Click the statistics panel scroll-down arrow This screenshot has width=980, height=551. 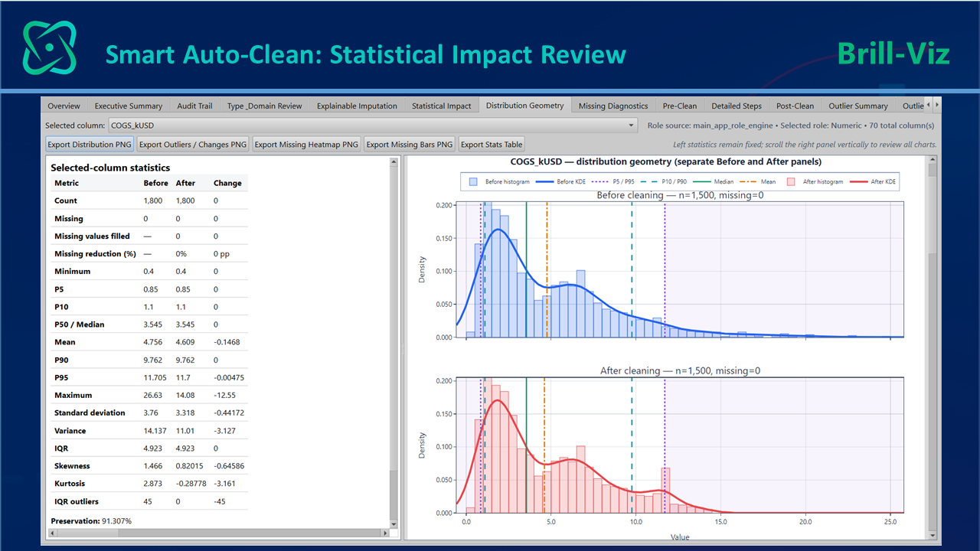coord(394,523)
